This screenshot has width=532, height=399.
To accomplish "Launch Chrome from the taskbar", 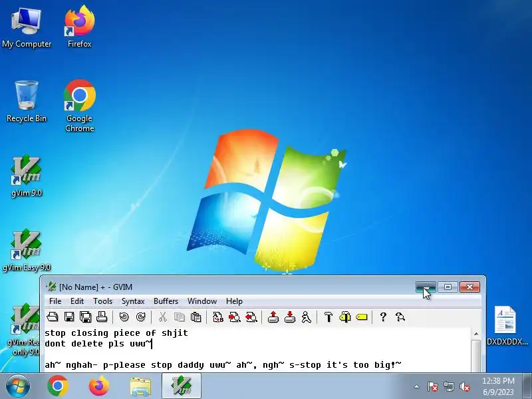I will click(57, 386).
